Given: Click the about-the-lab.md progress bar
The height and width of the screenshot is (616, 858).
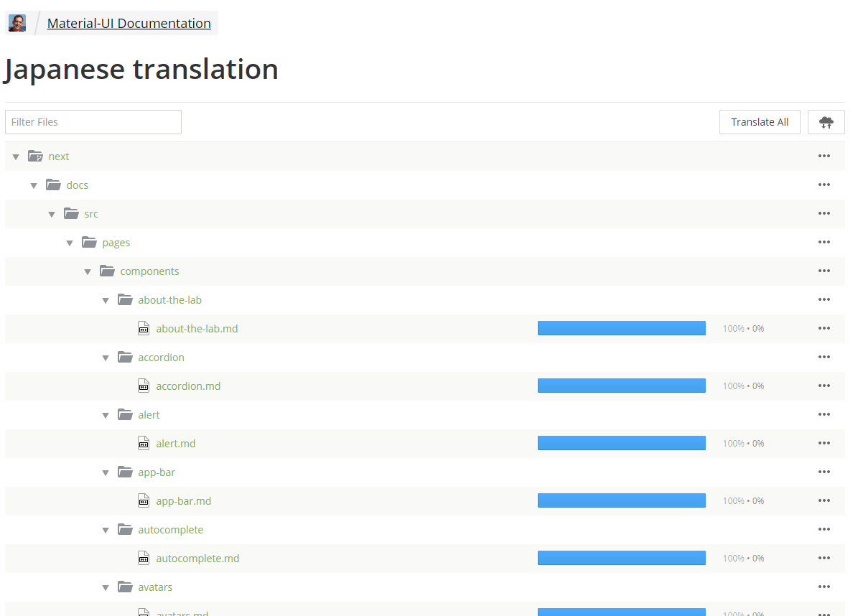Looking at the screenshot, I should pos(622,328).
